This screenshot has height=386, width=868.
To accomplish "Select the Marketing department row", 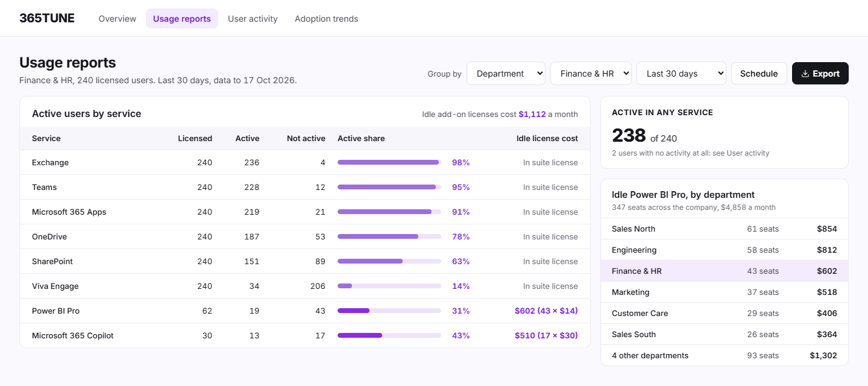I will [725, 292].
